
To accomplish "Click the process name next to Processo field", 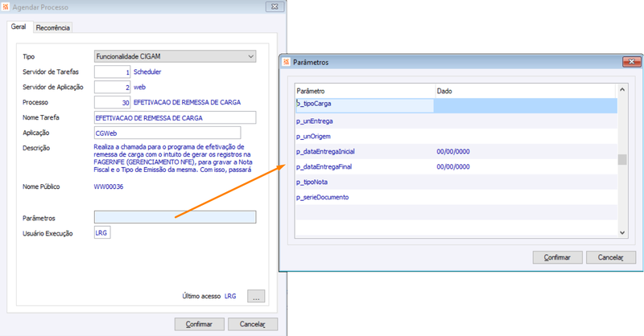I will [x=188, y=102].
